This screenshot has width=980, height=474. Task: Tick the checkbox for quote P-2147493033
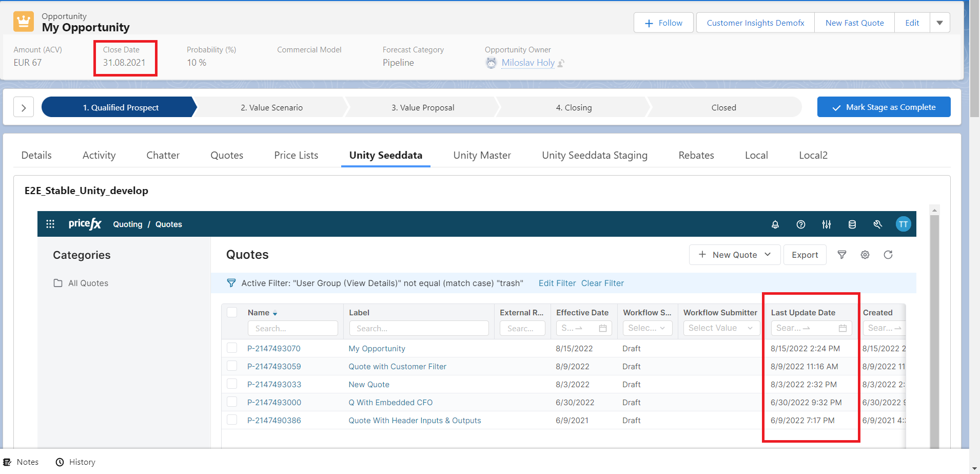tap(232, 384)
